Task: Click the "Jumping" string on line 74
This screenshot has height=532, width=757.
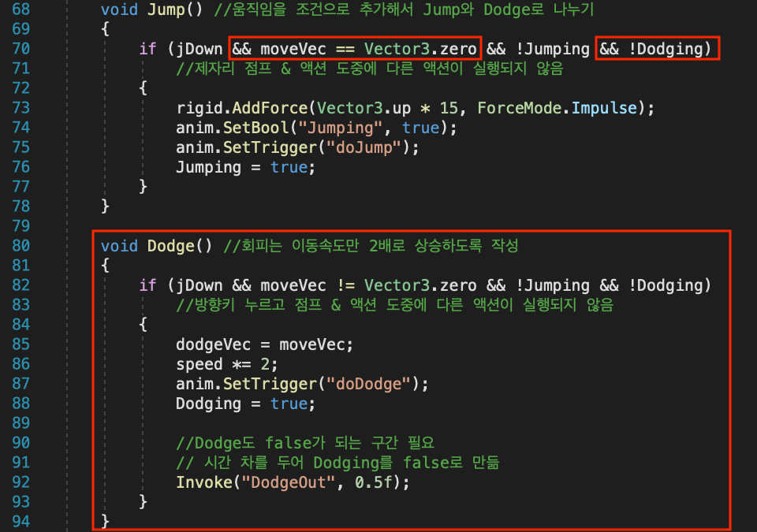Action: pos(341,128)
